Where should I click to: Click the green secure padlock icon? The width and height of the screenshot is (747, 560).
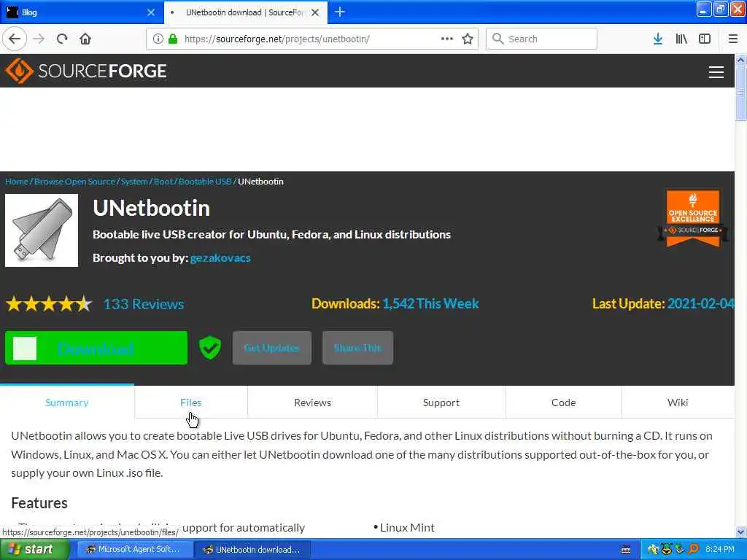173,39
